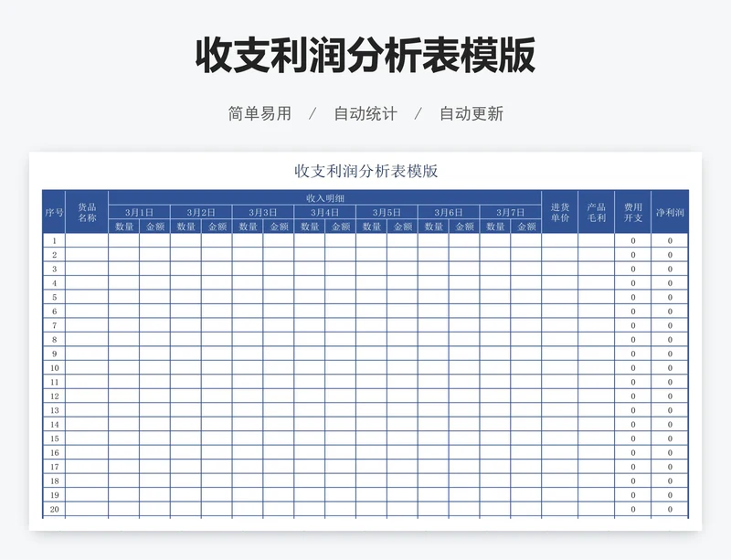
Task: Click row number 5 in 序号 column
Action: coord(54,297)
